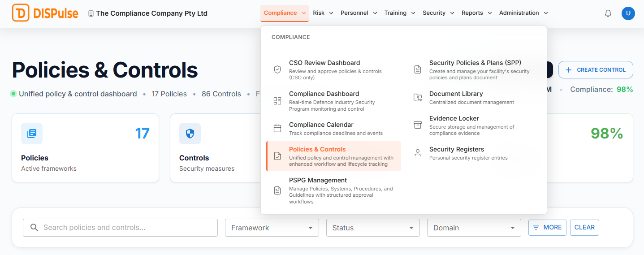Open the Domain filter dropdown
This screenshot has height=255, width=644.
(474, 228)
